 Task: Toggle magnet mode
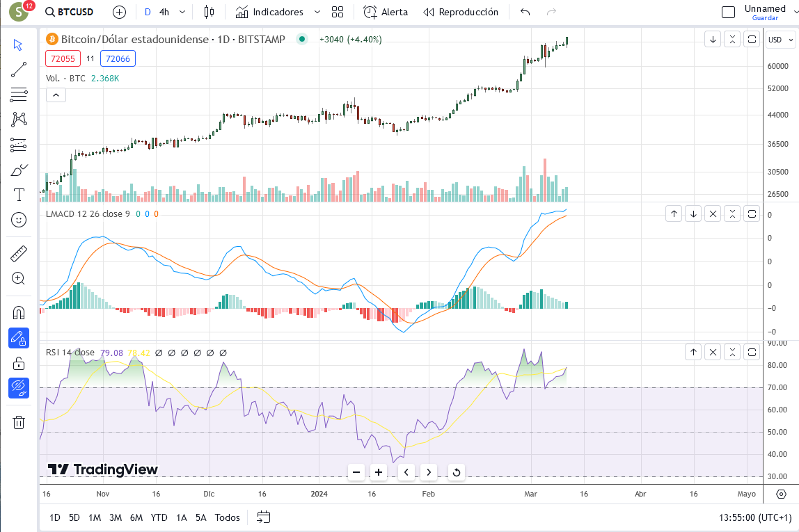pyautogui.click(x=18, y=312)
